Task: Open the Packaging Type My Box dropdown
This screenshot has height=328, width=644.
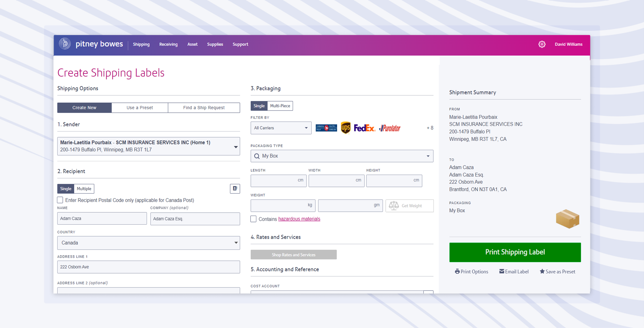Action: (342, 156)
